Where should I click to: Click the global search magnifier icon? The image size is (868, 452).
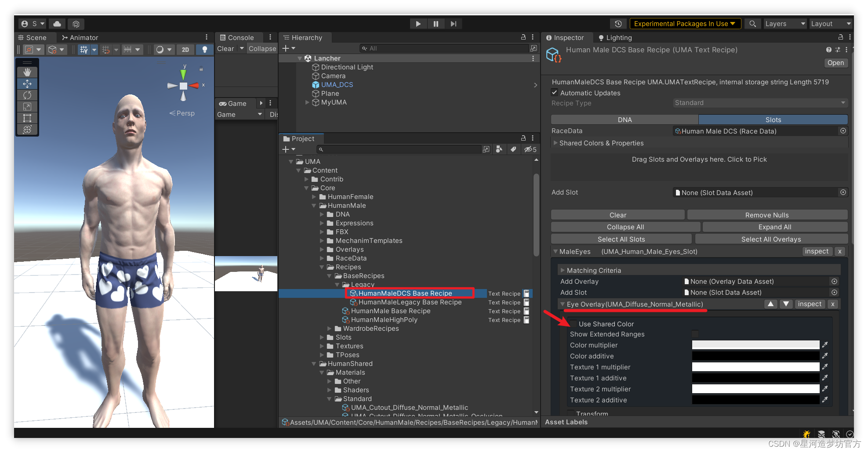[752, 24]
